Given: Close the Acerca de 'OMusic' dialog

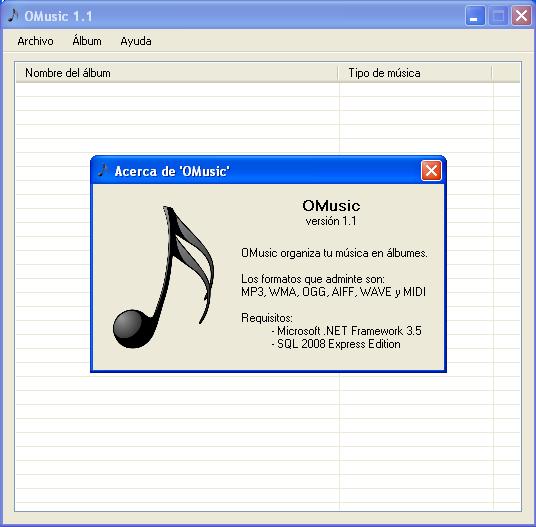Looking at the screenshot, I should (431, 171).
